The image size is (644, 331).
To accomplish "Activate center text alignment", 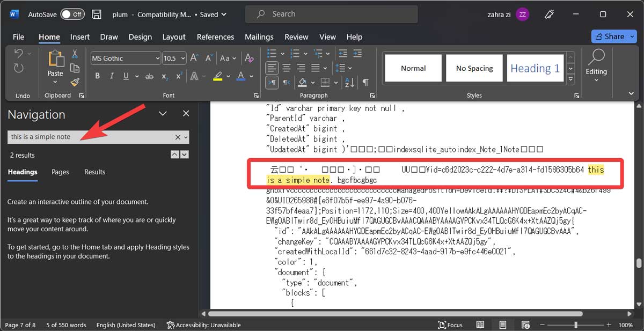I will coord(287,68).
